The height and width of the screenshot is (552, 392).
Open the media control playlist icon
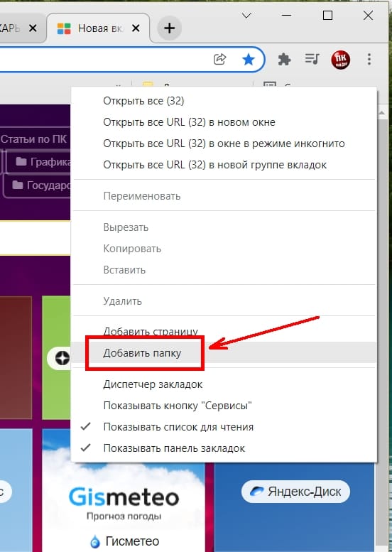click(312, 59)
